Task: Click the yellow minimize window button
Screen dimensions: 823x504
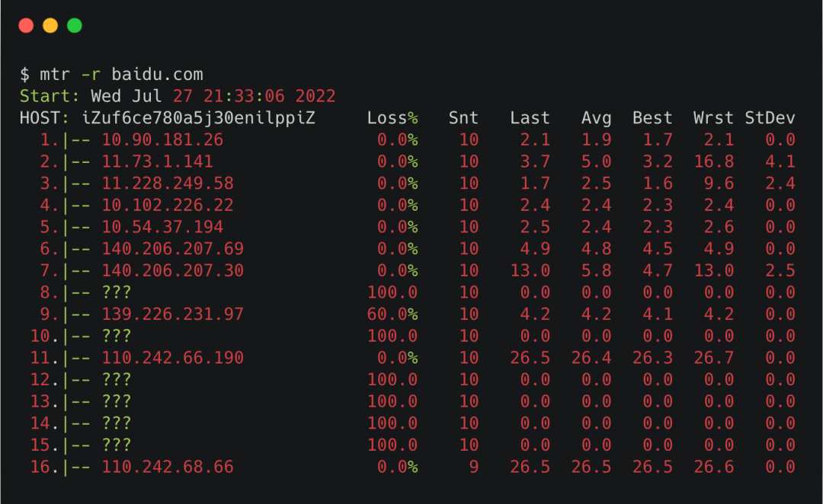Action: point(50,26)
